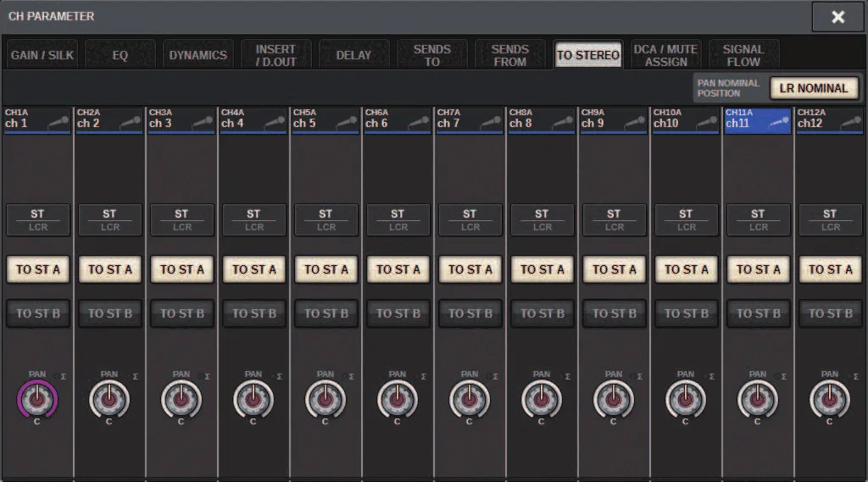Enable TO ST B on ch12
The height and width of the screenshot is (482, 868).
(x=830, y=313)
